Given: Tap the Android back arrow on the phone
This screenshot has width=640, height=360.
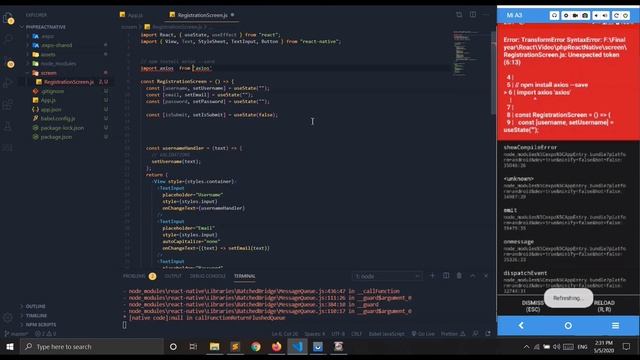Looking at the screenshot, I should 521,325.
